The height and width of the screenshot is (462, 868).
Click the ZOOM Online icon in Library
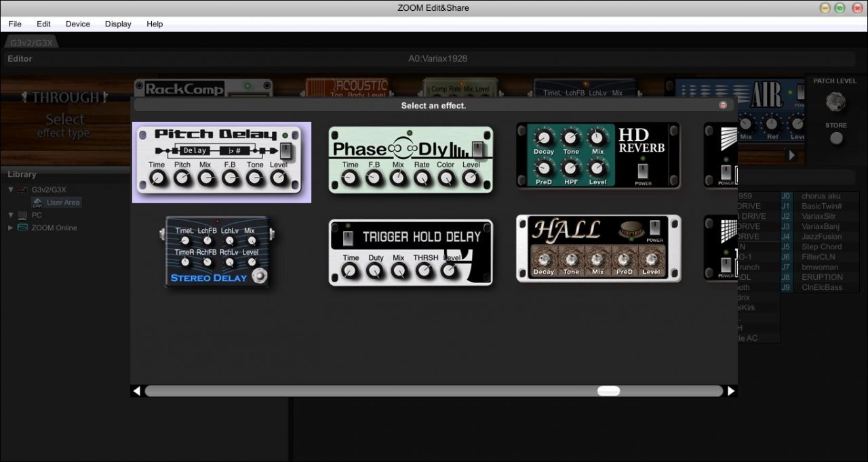click(22, 228)
